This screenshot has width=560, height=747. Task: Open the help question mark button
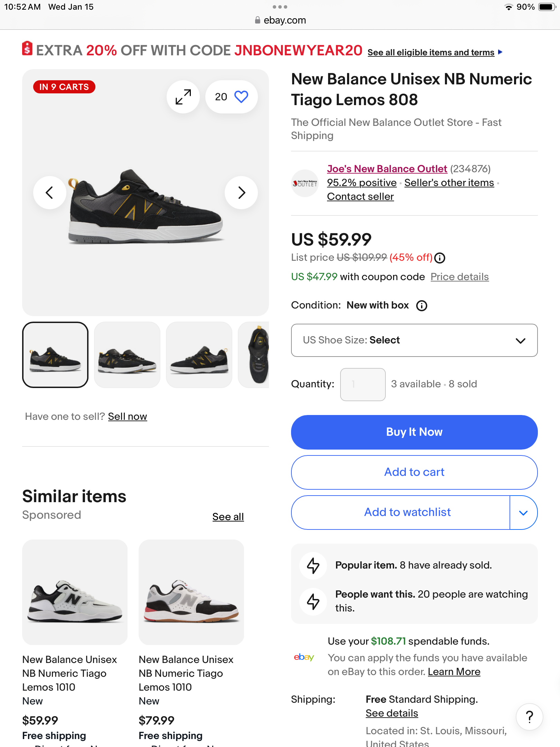pyautogui.click(x=529, y=717)
